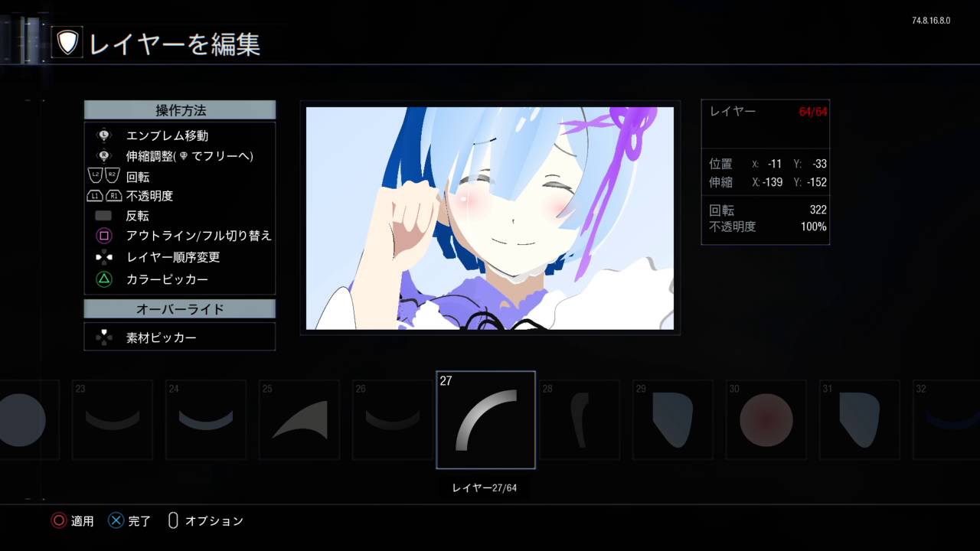Select the highlighted layer 27 arc thumbnail

pos(485,420)
